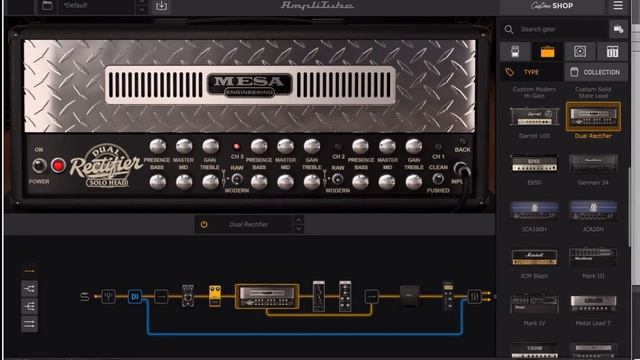
Task: Open the output mixer block in chain
Action: [x=474, y=296]
